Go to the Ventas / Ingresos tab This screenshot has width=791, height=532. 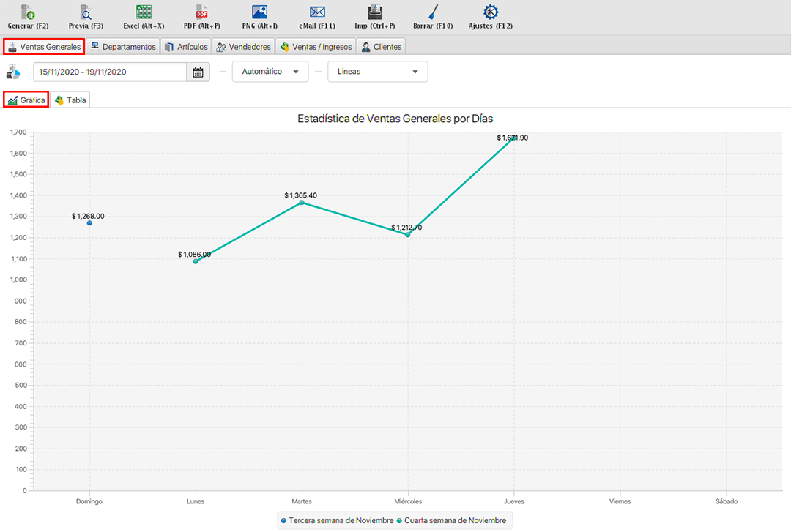[316, 47]
